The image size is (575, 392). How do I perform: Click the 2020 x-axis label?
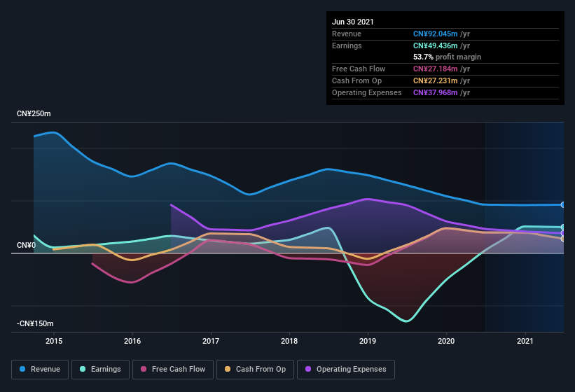click(x=446, y=341)
